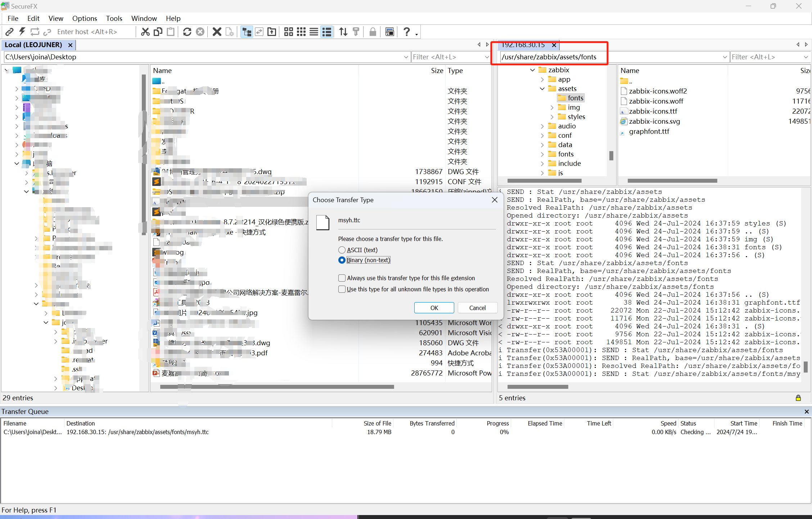Click the Up One Folder toolbar icon
812x519 pixels.
(x=272, y=32)
